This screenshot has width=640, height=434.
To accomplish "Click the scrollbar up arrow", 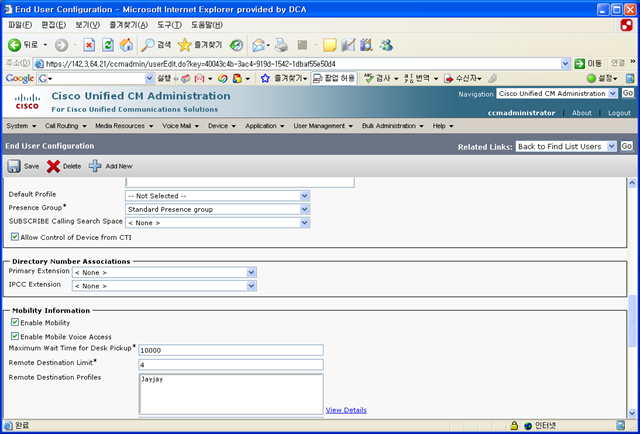I will point(632,183).
